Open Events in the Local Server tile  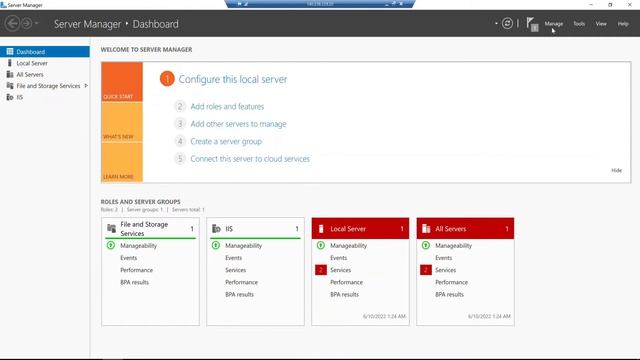[x=338, y=258]
